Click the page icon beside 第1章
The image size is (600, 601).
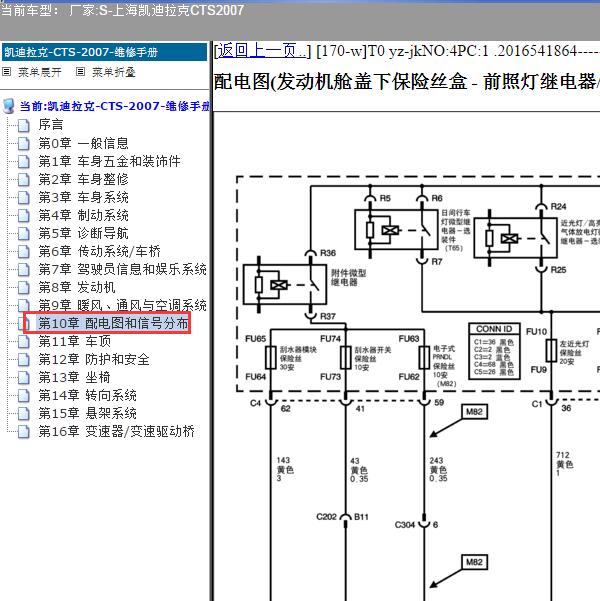pos(24,161)
